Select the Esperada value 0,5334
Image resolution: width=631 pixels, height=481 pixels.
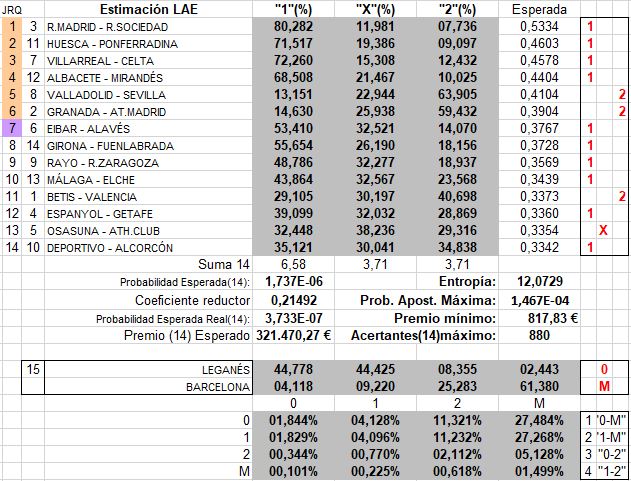click(539, 27)
